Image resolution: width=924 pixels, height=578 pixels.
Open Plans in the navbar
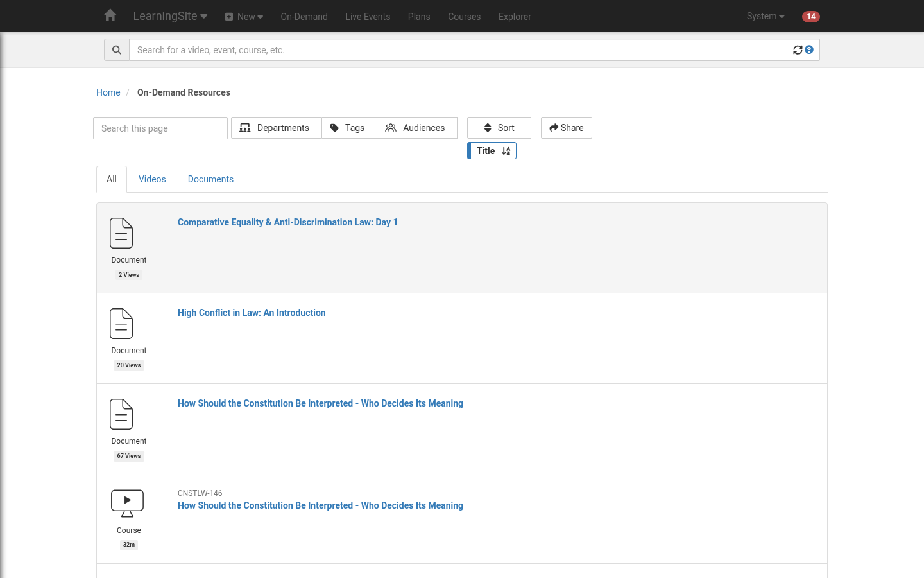coord(419,17)
